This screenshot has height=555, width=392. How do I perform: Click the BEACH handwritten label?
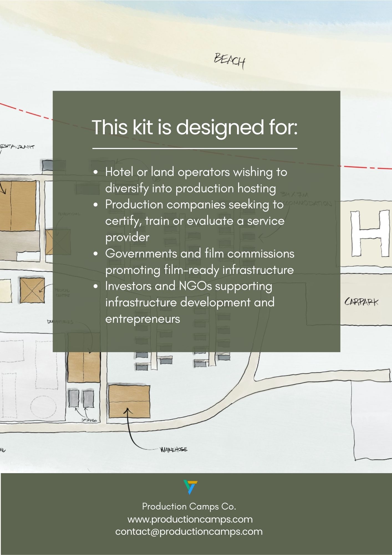pyautogui.click(x=230, y=60)
